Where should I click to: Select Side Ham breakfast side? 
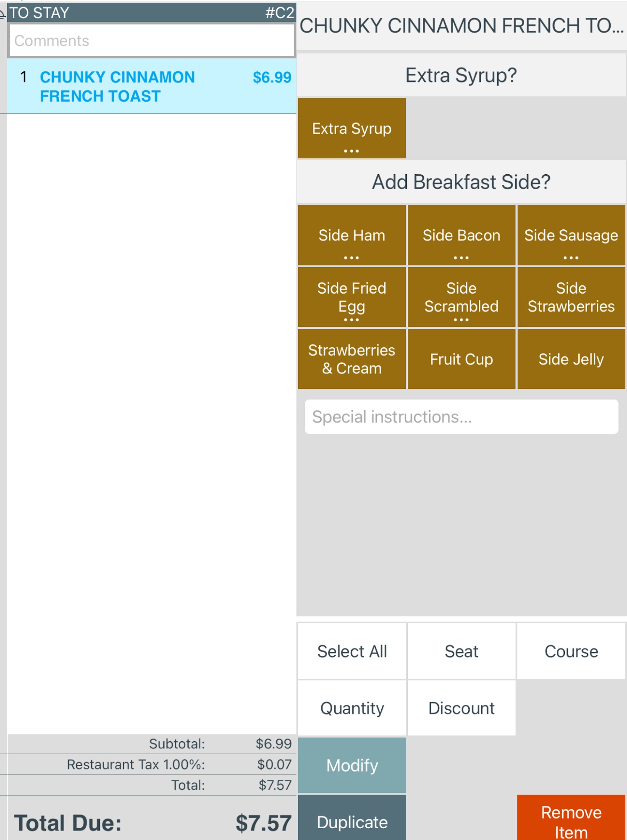tap(352, 236)
